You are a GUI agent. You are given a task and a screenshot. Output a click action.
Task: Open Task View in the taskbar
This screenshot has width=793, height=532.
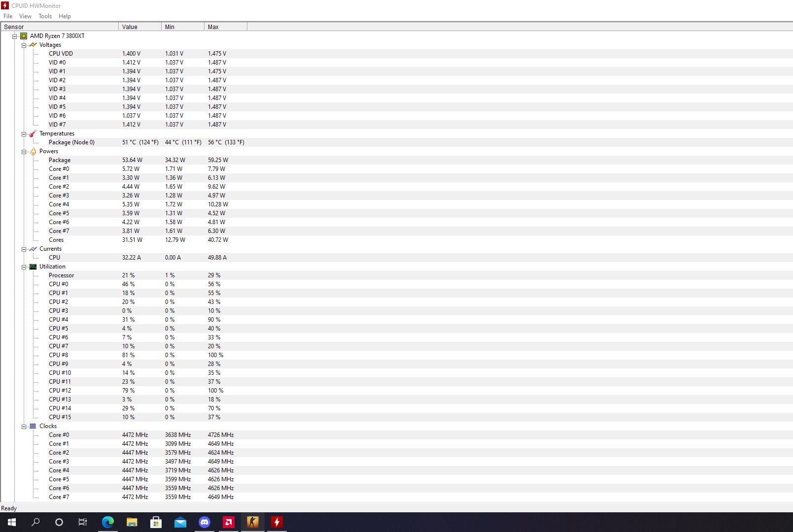83,522
